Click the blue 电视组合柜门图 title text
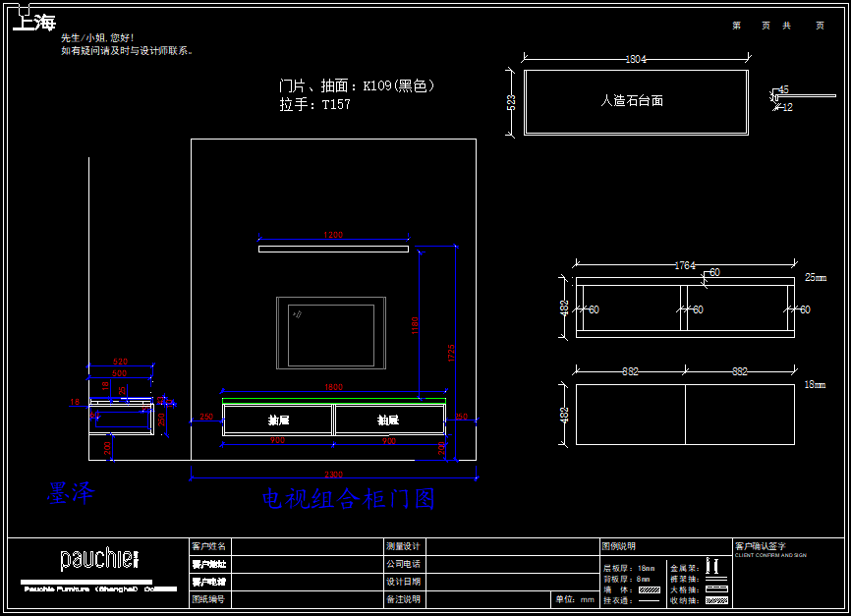 point(348,499)
